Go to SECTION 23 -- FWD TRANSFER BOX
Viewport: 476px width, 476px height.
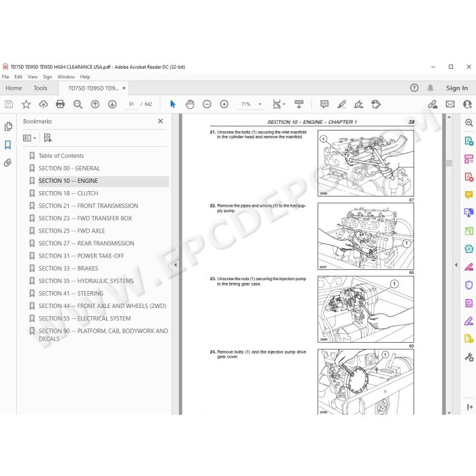(85, 218)
